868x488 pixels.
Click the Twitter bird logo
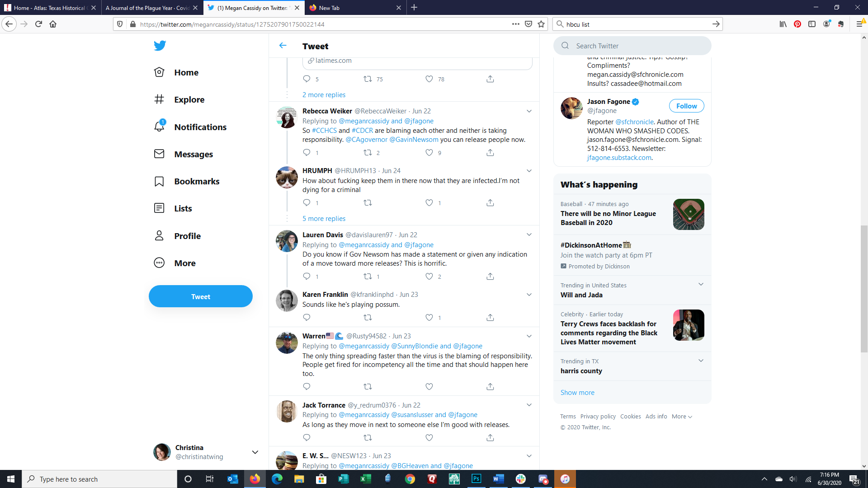pos(160,46)
